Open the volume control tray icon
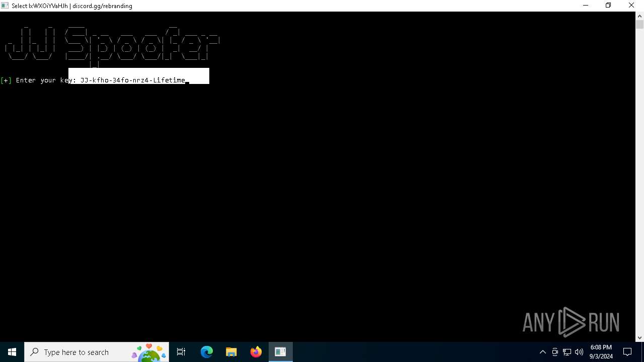This screenshot has width=644, height=362. 579,352
